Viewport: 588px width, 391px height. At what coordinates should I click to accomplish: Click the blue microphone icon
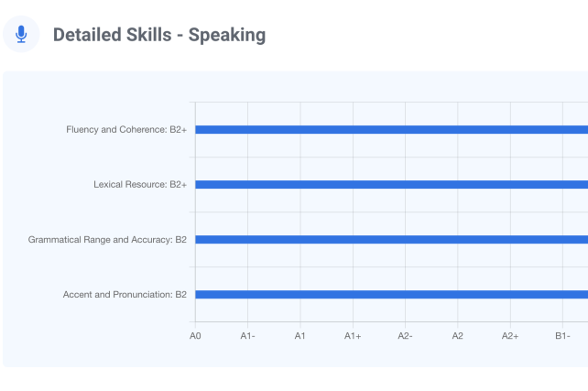(21, 35)
